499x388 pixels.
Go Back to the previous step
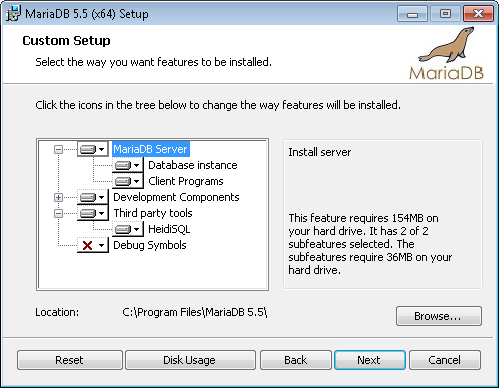tap(296, 360)
